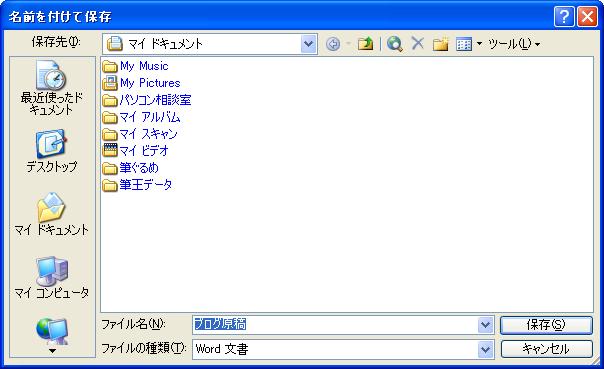Select the パソコン相談室 folder

(x=147, y=100)
